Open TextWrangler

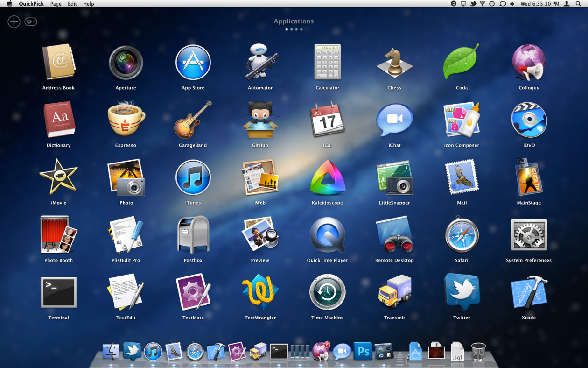pyautogui.click(x=260, y=292)
